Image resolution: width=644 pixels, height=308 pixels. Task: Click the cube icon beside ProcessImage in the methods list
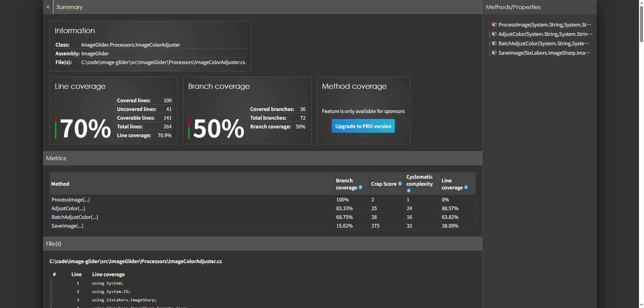click(494, 24)
